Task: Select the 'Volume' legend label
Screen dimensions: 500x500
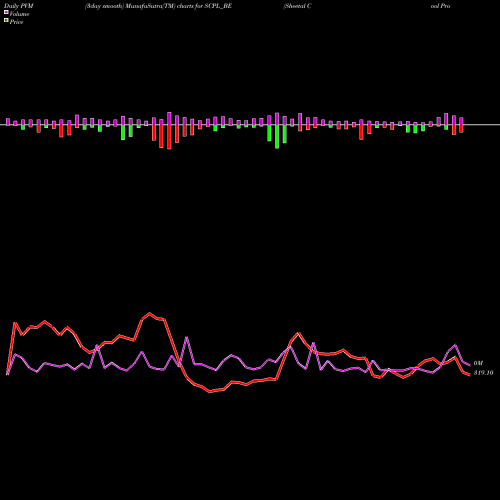Action: [x=19, y=14]
